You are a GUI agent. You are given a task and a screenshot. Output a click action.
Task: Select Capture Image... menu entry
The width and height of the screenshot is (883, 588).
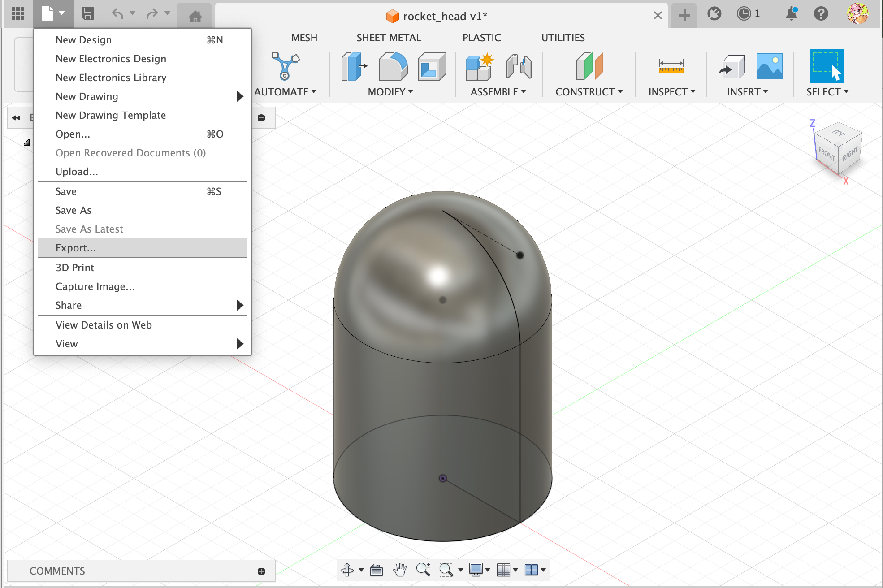point(95,286)
